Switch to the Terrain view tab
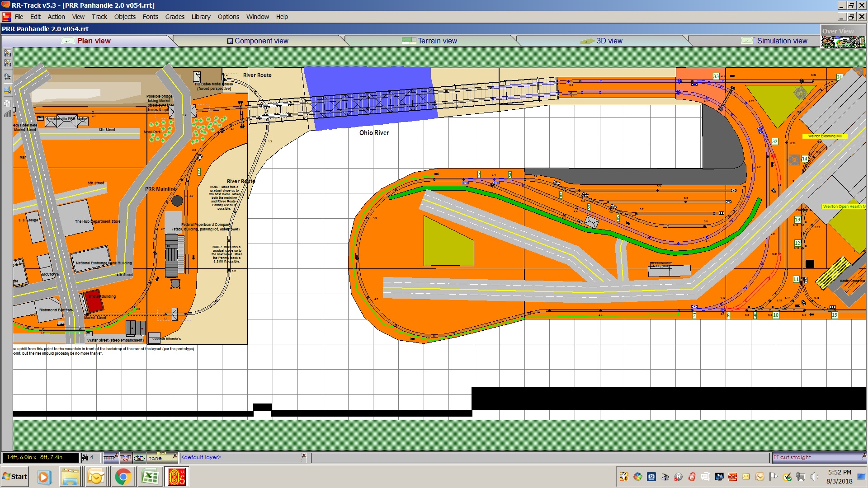Screen dimensions: 868x488 [x=437, y=41]
